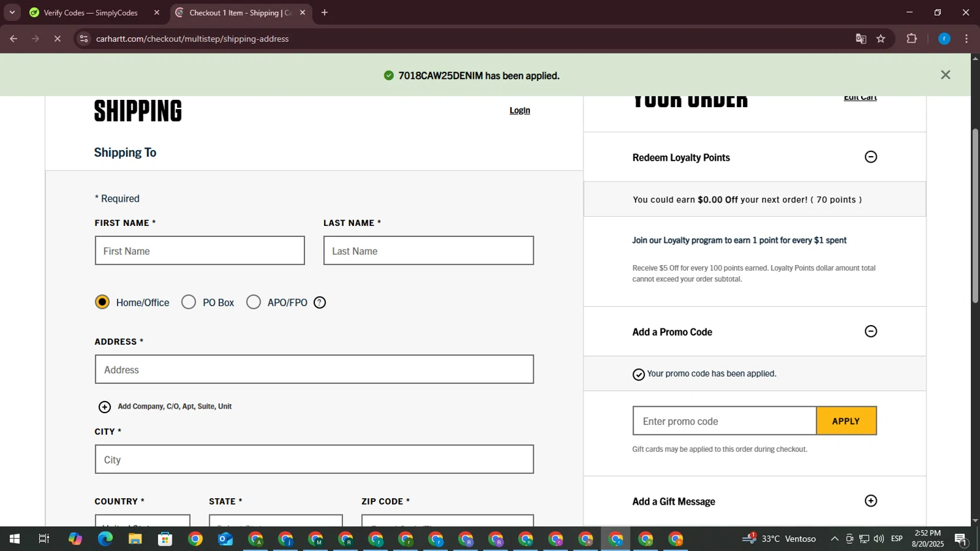Switch to the Verify Codes — SimplyCodes tab

90,12
